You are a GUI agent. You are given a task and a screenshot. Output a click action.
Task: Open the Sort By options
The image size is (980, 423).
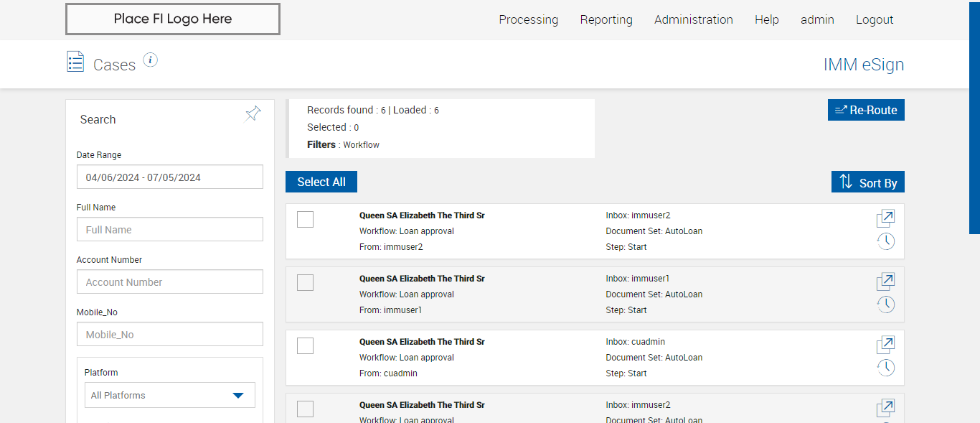(868, 182)
